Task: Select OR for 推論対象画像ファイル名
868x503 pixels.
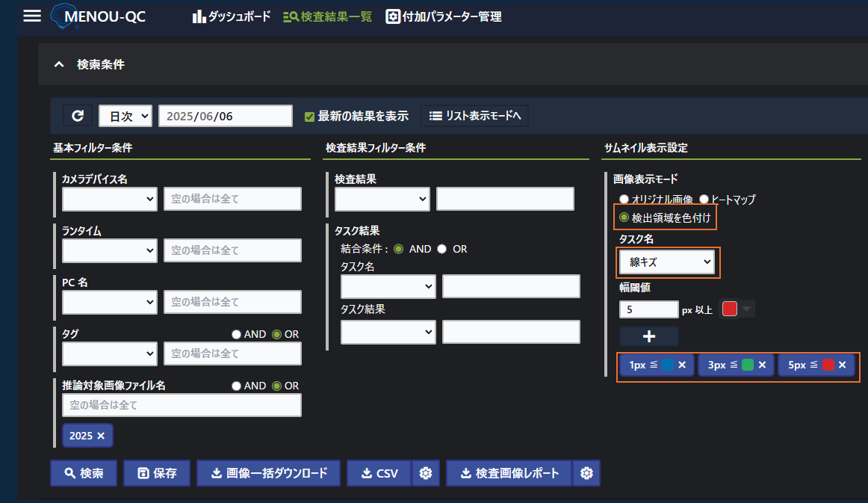Action: coord(277,386)
